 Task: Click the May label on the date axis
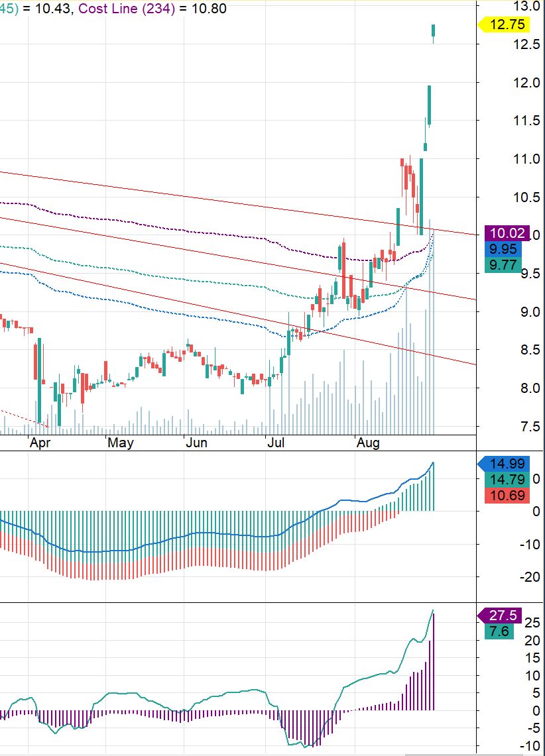120,443
